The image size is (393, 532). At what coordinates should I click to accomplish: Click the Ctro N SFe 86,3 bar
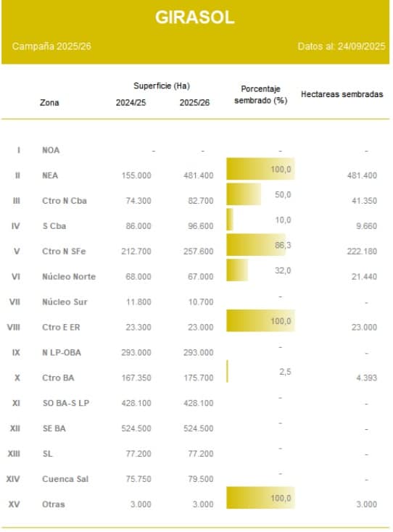(x=256, y=245)
